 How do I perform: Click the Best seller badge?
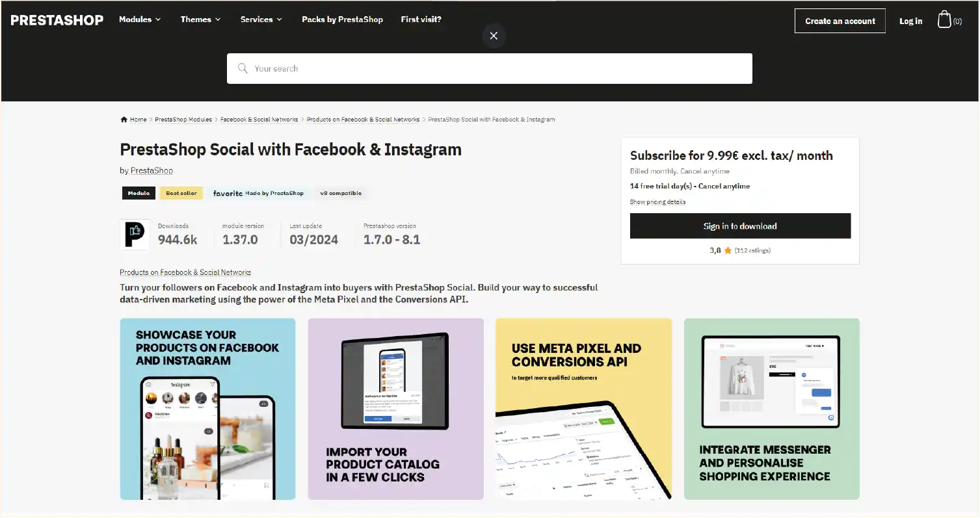tap(181, 193)
